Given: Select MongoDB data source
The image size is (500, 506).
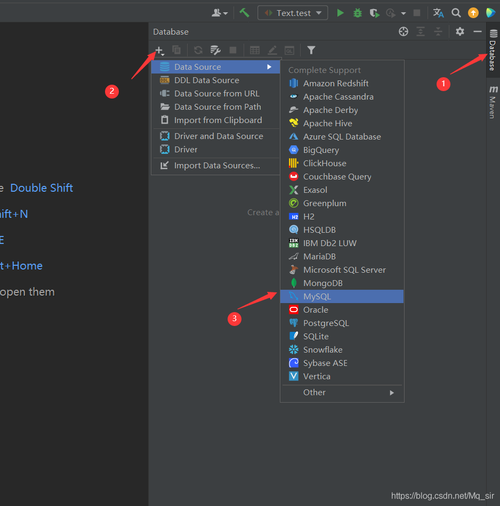Looking at the screenshot, I should (x=342, y=283).
